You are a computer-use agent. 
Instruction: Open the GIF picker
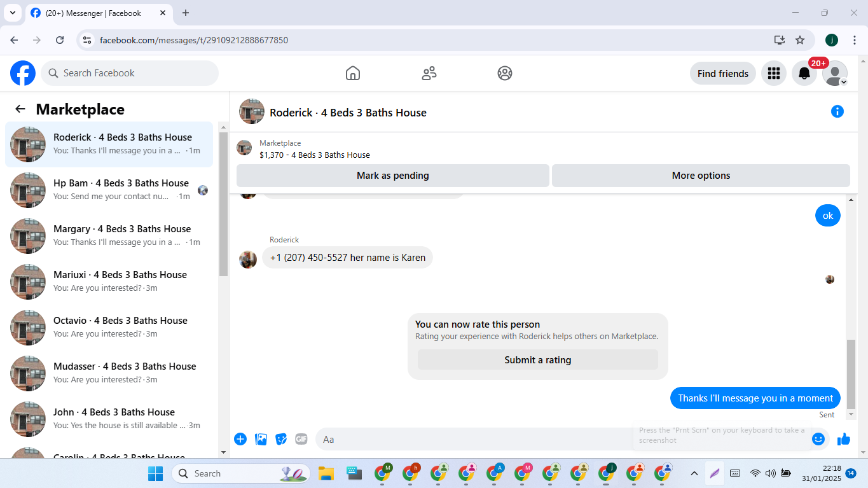tap(301, 439)
